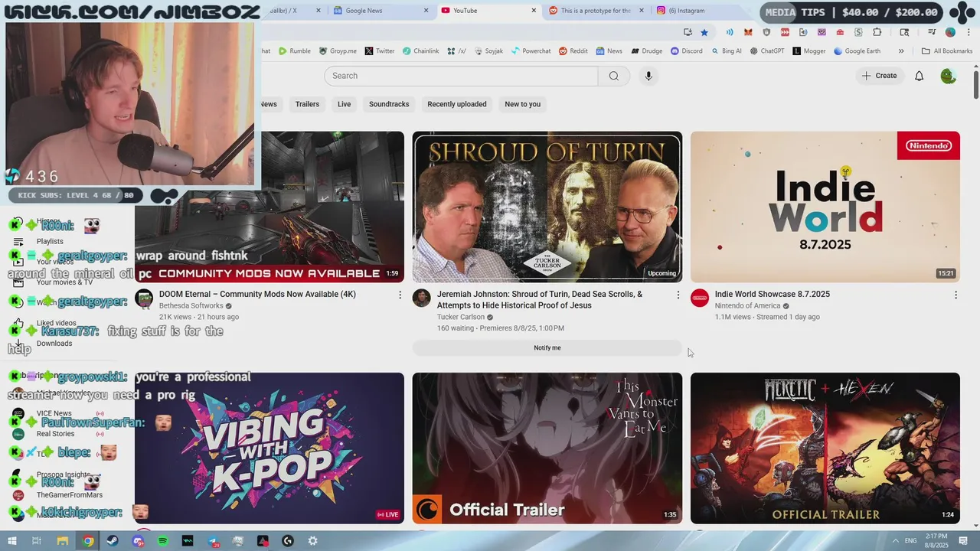Open Logitech G Hub taskbar icon
The height and width of the screenshot is (551, 980).
[x=288, y=541]
